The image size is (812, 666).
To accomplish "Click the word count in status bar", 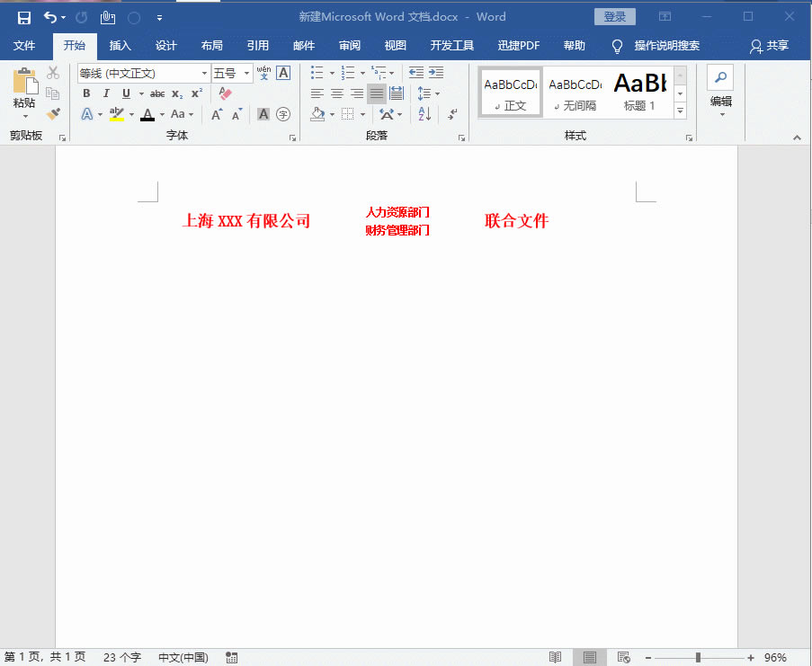I will coord(121,657).
